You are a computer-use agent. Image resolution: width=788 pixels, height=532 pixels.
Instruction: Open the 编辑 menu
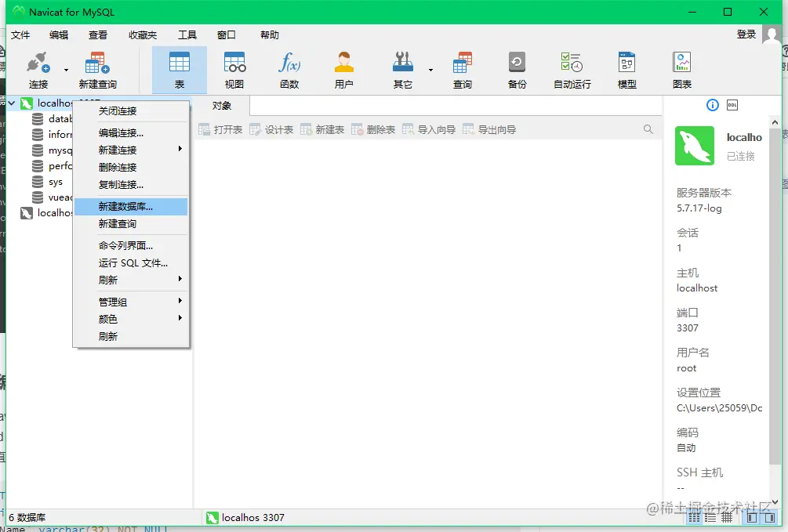point(59,34)
